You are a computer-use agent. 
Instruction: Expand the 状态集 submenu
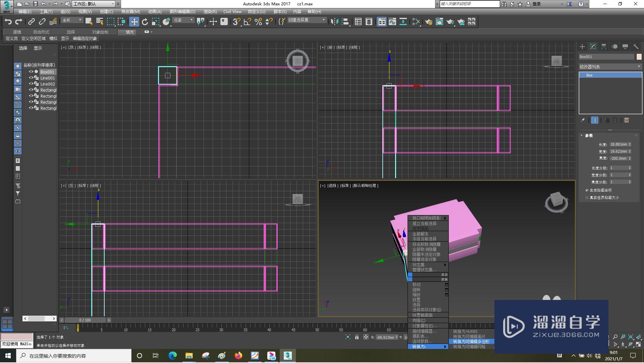point(428,265)
